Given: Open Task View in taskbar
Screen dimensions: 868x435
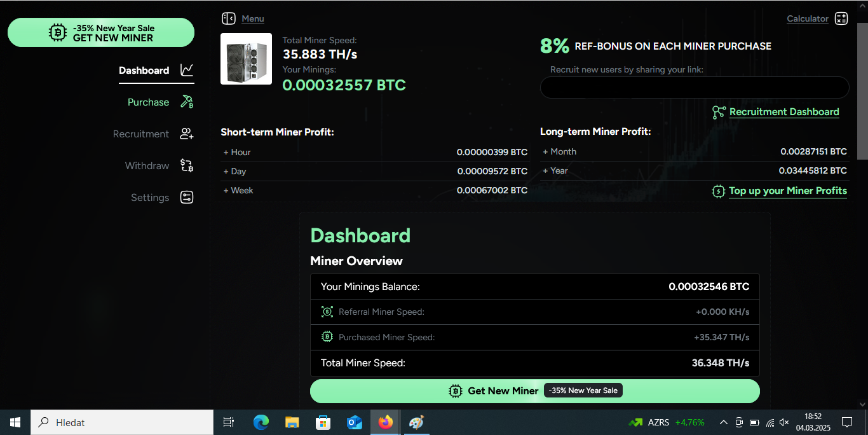Looking at the screenshot, I should coord(229,422).
